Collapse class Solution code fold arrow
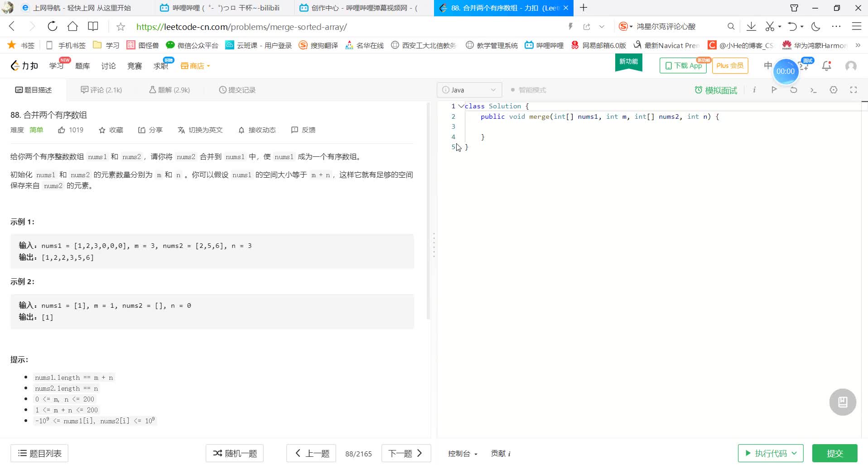The image size is (868, 465). 461,106
